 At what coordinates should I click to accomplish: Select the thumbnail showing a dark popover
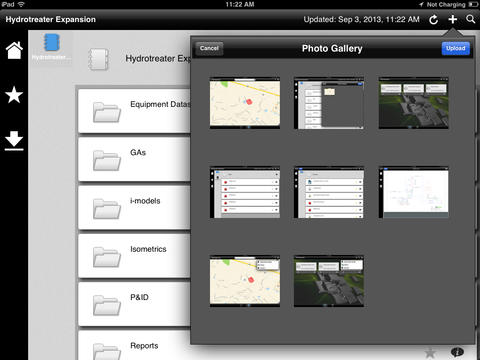point(329,103)
